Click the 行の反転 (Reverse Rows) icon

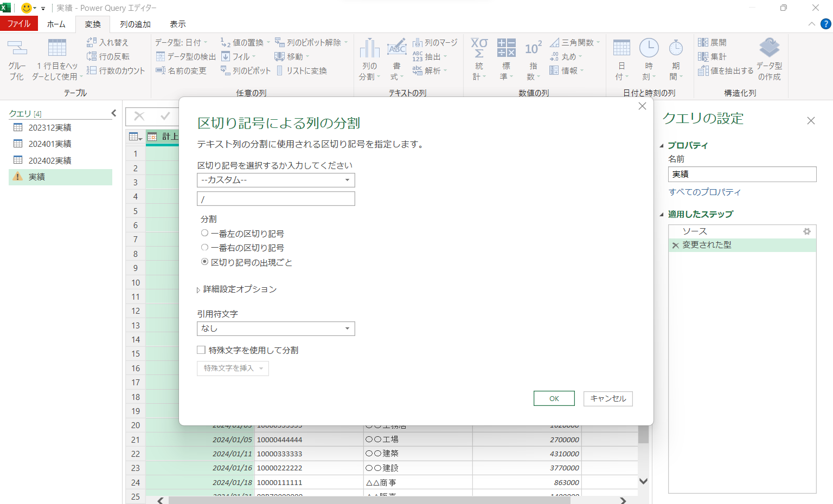[92, 56]
